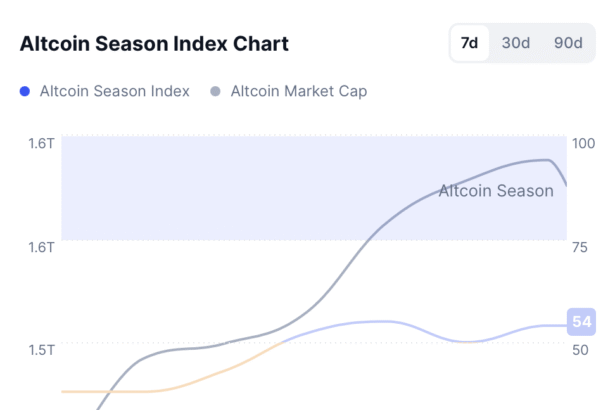Select the 7d time range tab

(469, 44)
